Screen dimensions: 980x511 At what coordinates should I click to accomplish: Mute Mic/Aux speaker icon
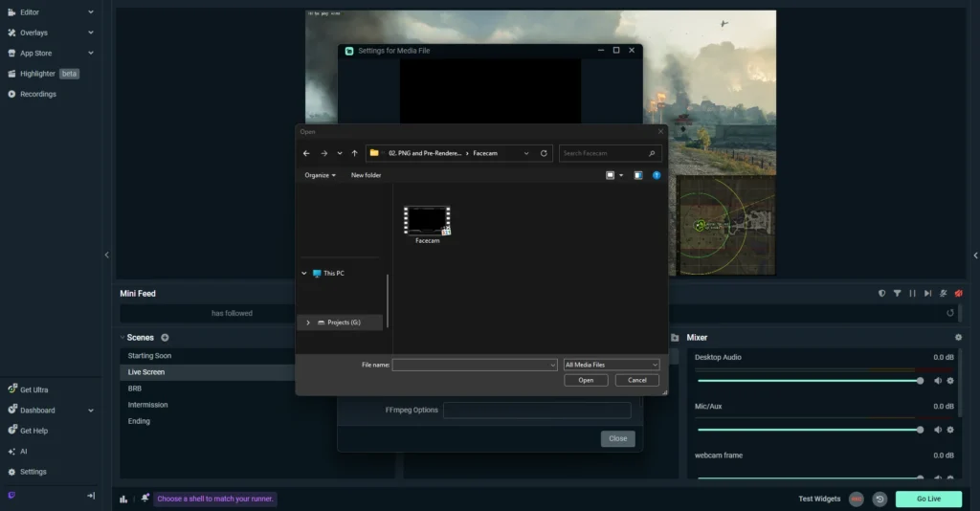(938, 430)
